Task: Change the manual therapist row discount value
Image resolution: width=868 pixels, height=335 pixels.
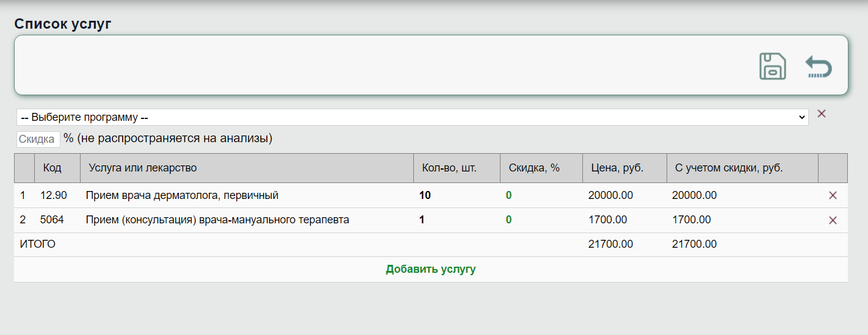Action: [x=508, y=220]
